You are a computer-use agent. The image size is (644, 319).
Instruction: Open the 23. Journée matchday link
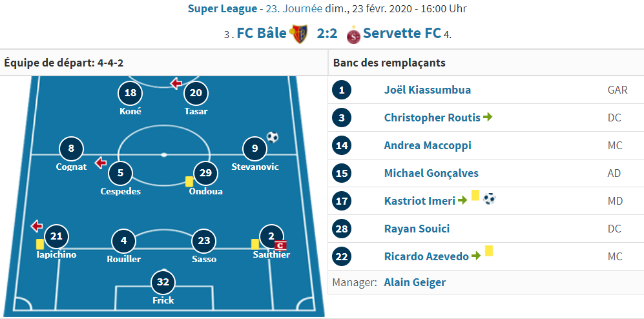pyautogui.click(x=293, y=8)
